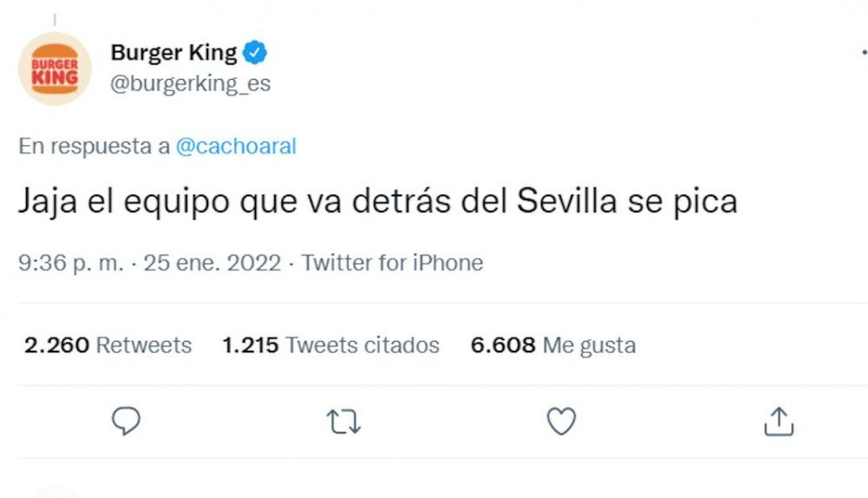Open the @burgerking_es handle
Image resolution: width=868 pixels, height=498 pixels.
click(x=190, y=84)
